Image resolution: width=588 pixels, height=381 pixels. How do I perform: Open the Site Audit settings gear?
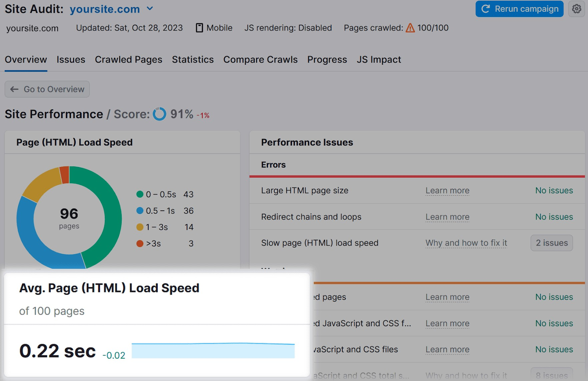[577, 9]
